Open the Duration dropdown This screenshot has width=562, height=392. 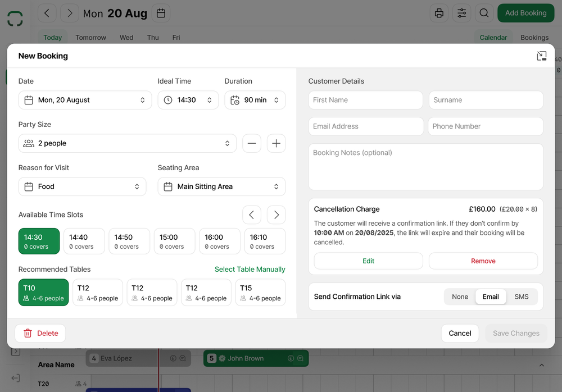tap(255, 100)
